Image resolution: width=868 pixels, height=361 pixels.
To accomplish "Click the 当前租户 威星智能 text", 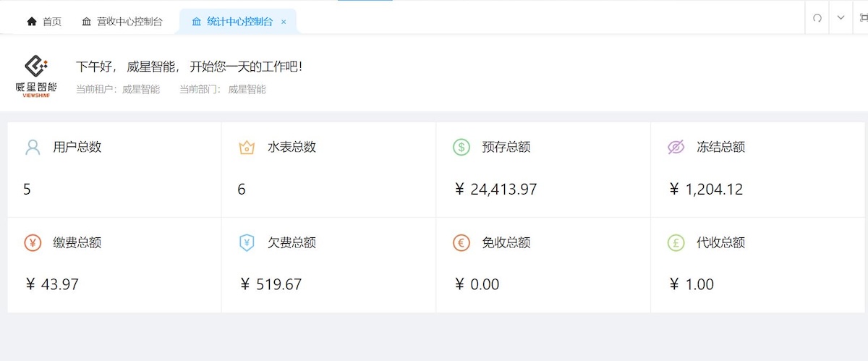I will (118, 90).
